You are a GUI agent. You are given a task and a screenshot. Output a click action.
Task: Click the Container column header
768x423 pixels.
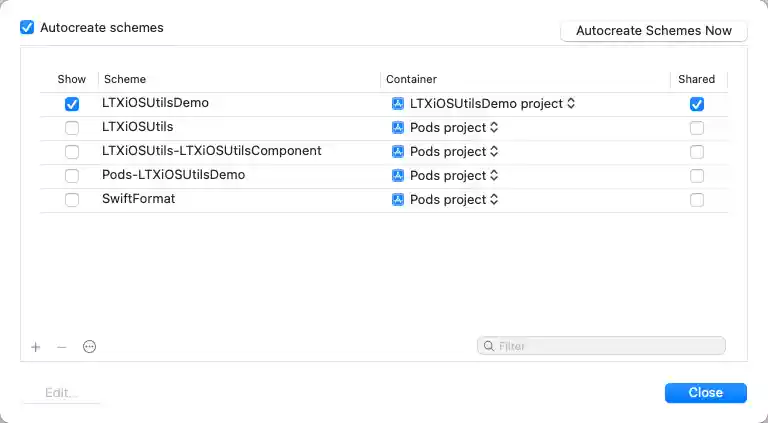pyautogui.click(x=411, y=79)
